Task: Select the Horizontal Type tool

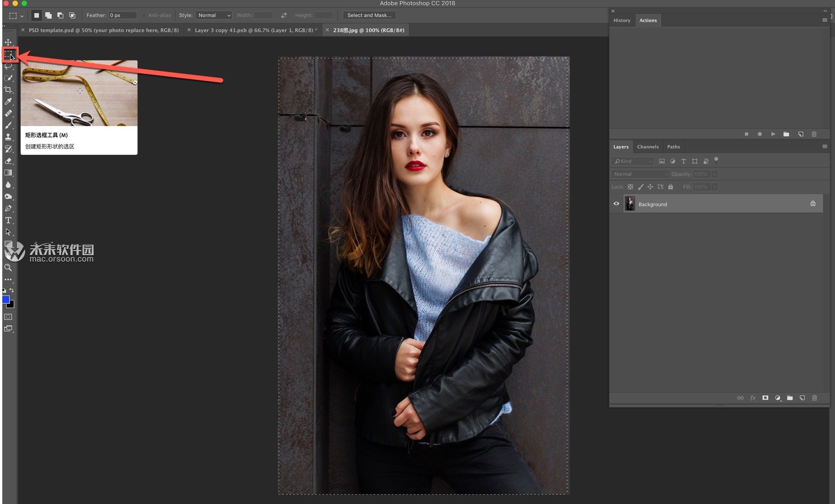Action: [8, 220]
